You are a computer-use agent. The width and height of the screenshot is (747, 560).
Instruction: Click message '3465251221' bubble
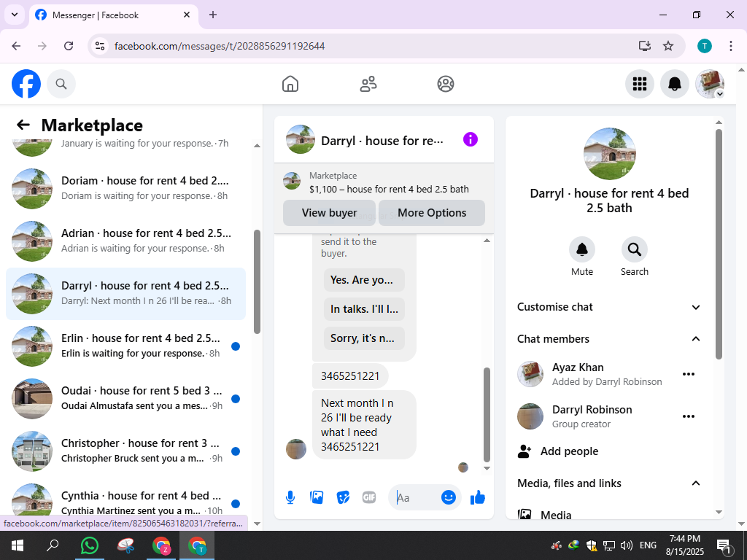(350, 376)
